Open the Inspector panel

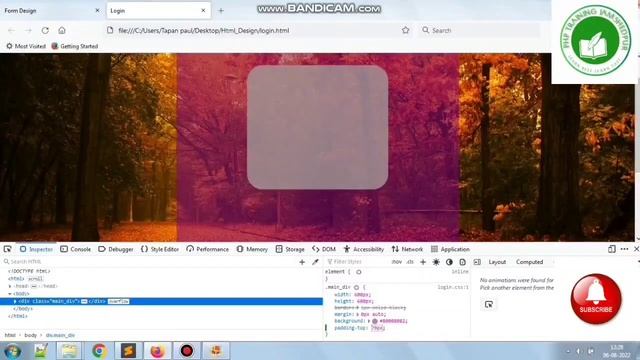click(36, 249)
